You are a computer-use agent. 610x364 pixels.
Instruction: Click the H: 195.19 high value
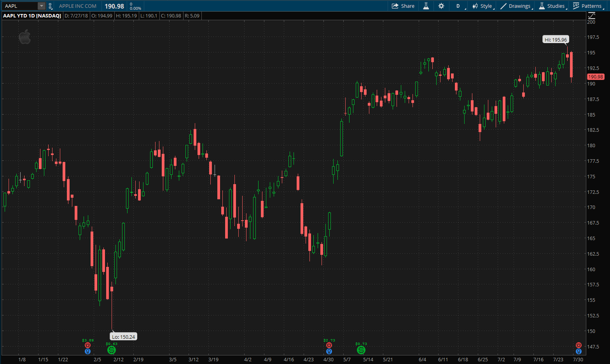point(126,16)
